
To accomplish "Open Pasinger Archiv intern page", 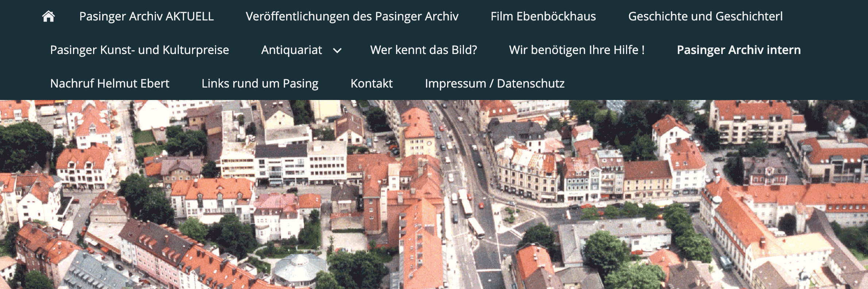I will 739,50.
